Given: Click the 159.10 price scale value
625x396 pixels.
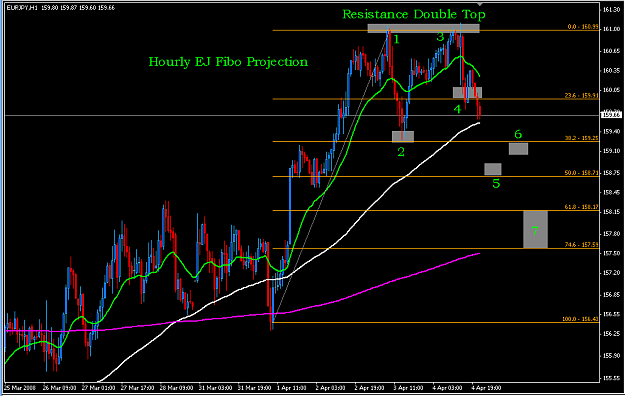Looking at the screenshot, I should pos(611,151).
